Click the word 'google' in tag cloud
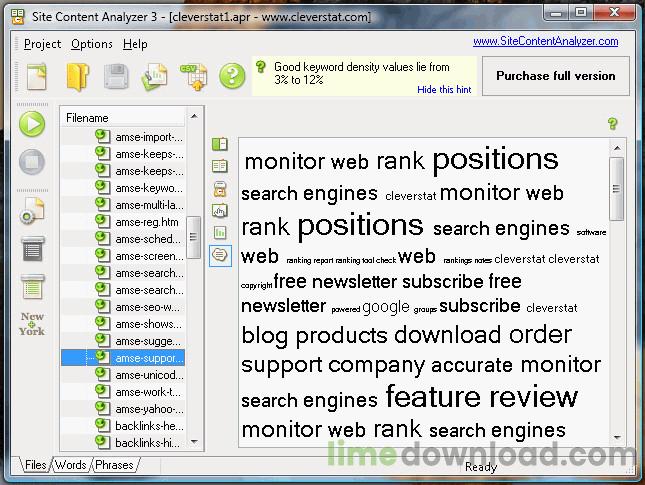Screen dimensions: 645x485 pyautogui.click(x=386, y=307)
